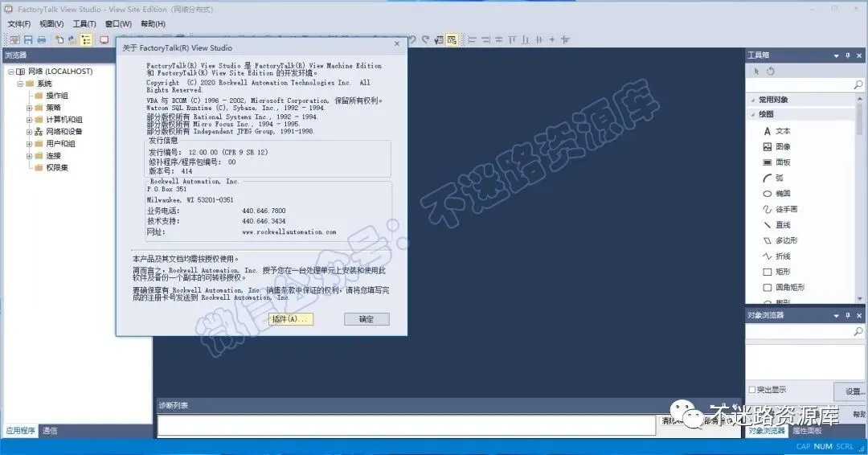Screen dimensions: 868x455
Task: Select the 文本 text tool in toolbox
Action: 776,131
